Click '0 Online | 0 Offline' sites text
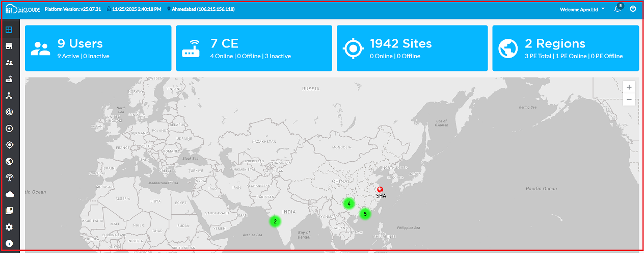The width and height of the screenshot is (644, 253). pos(395,56)
